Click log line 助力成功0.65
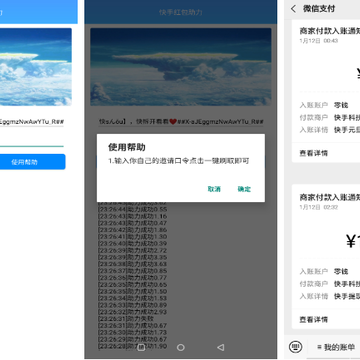Image resolution: width=360 pixels, height=360 pixels. pos(132,285)
